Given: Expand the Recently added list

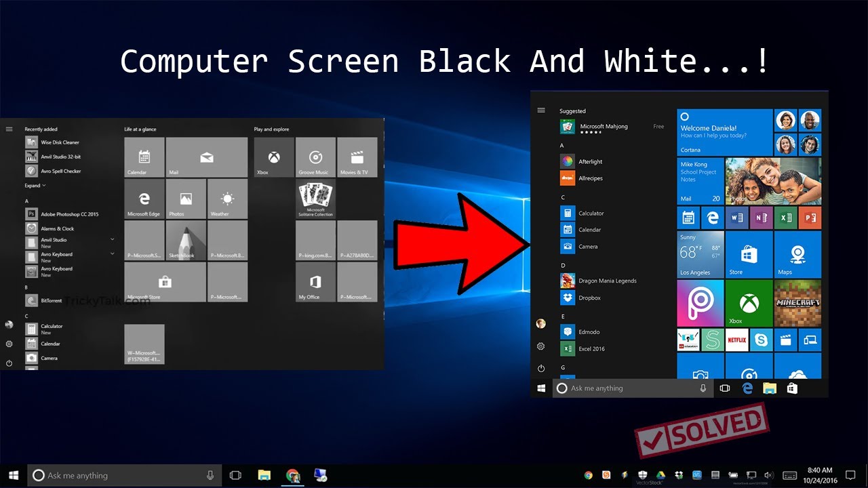Looking at the screenshot, I should (x=35, y=185).
